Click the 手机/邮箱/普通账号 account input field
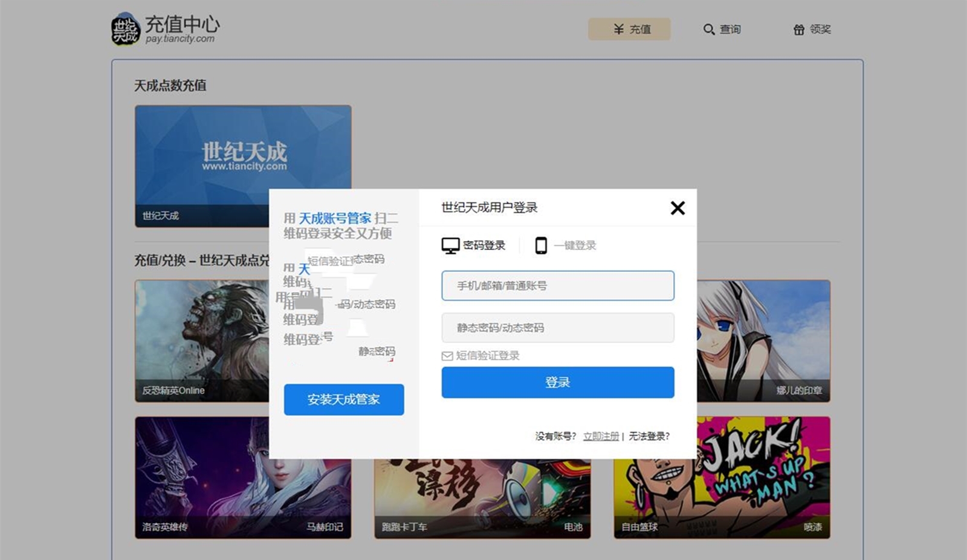Image resolution: width=967 pixels, height=560 pixels. (557, 285)
